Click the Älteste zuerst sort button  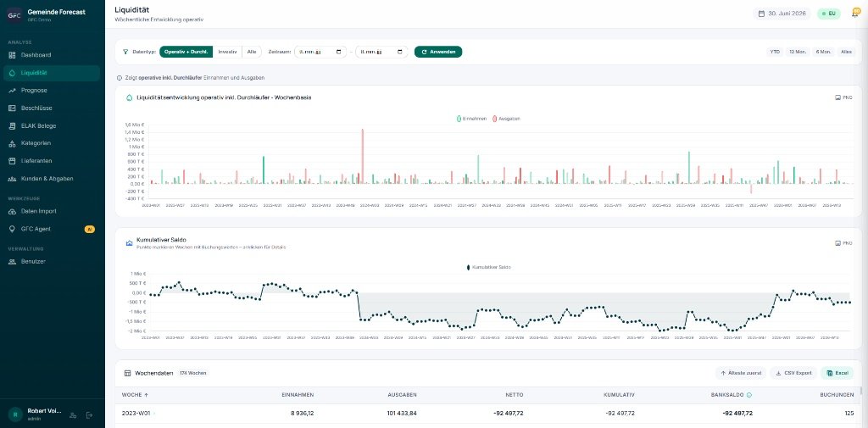(x=741, y=373)
